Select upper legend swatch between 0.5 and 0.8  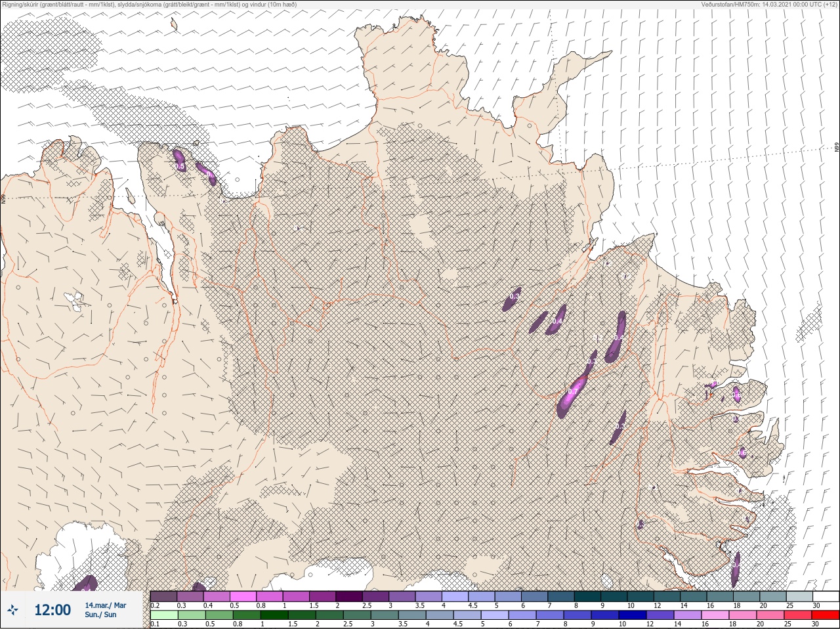point(243,597)
